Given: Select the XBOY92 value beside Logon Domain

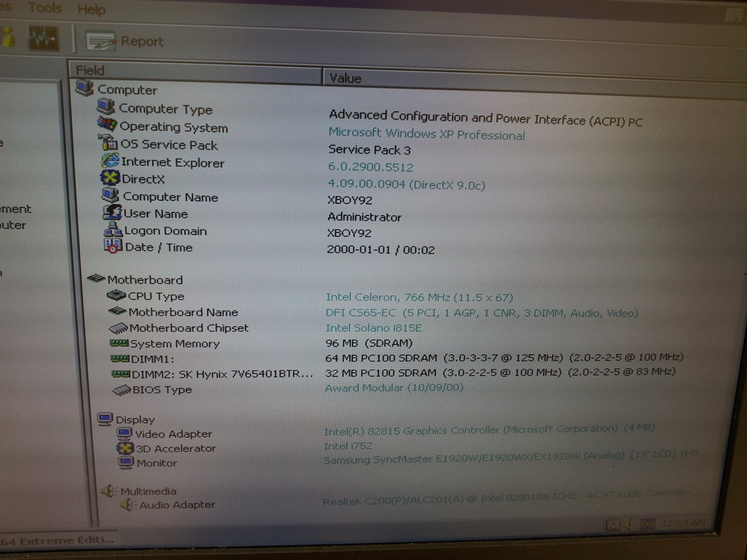Looking at the screenshot, I should tap(349, 233).
